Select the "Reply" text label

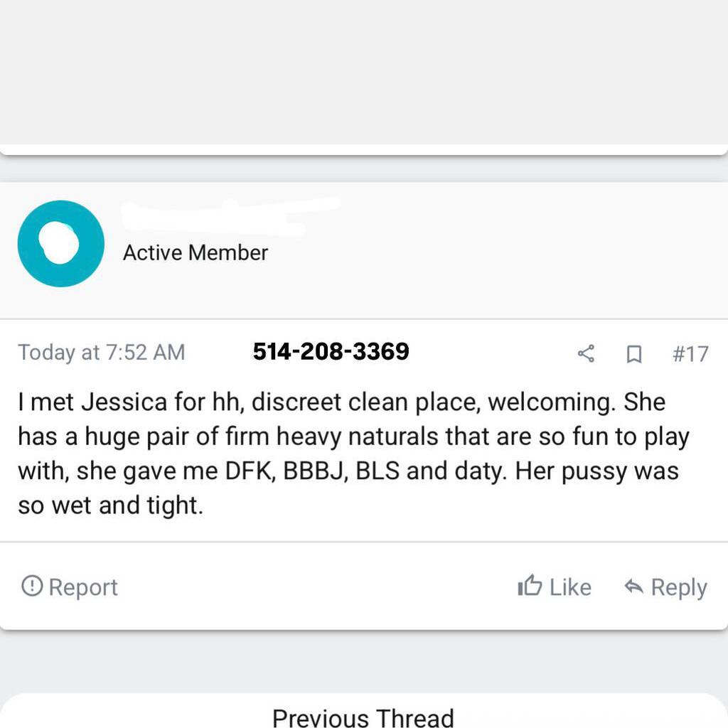click(679, 587)
